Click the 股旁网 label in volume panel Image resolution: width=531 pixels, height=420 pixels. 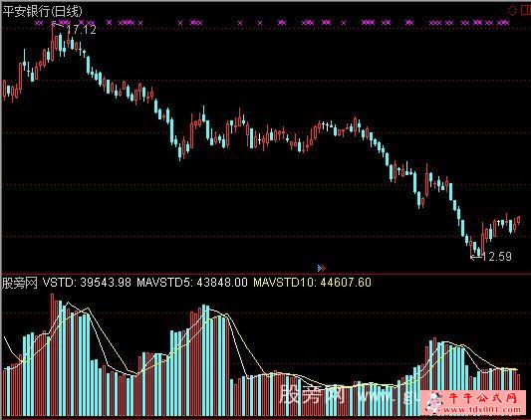point(19,283)
